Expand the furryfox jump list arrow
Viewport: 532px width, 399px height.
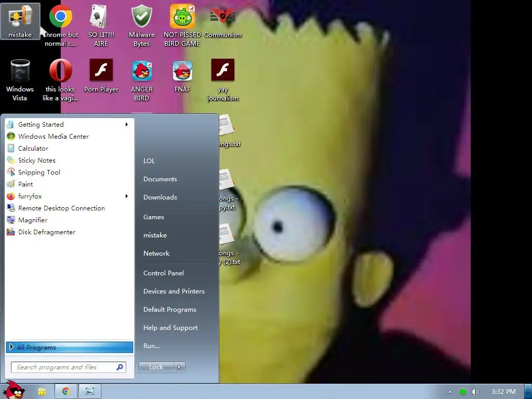(x=127, y=196)
